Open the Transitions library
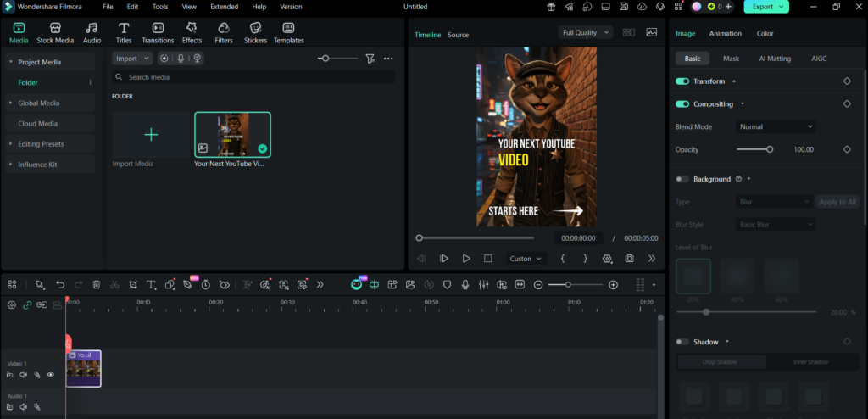 pos(158,33)
